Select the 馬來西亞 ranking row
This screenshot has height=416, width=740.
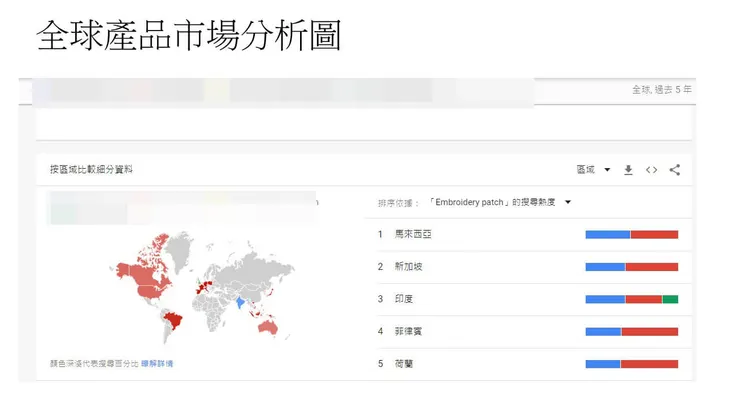533,235
